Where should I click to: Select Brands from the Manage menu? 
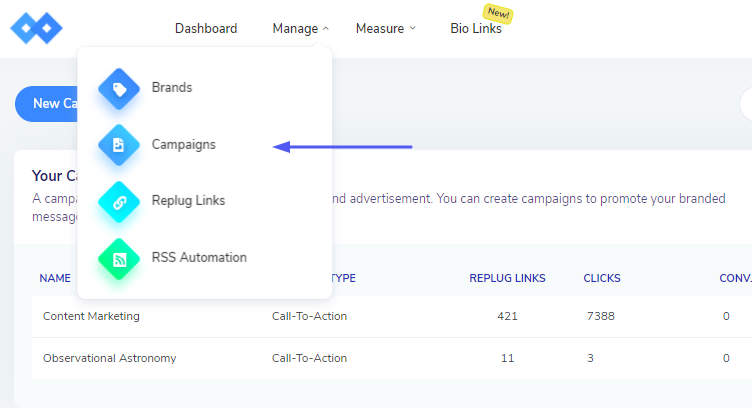pos(172,88)
